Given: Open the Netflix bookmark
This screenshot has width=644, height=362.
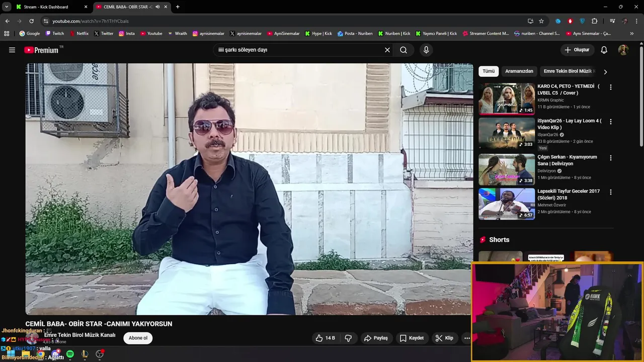Looking at the screenshot, I should (79, 34).
